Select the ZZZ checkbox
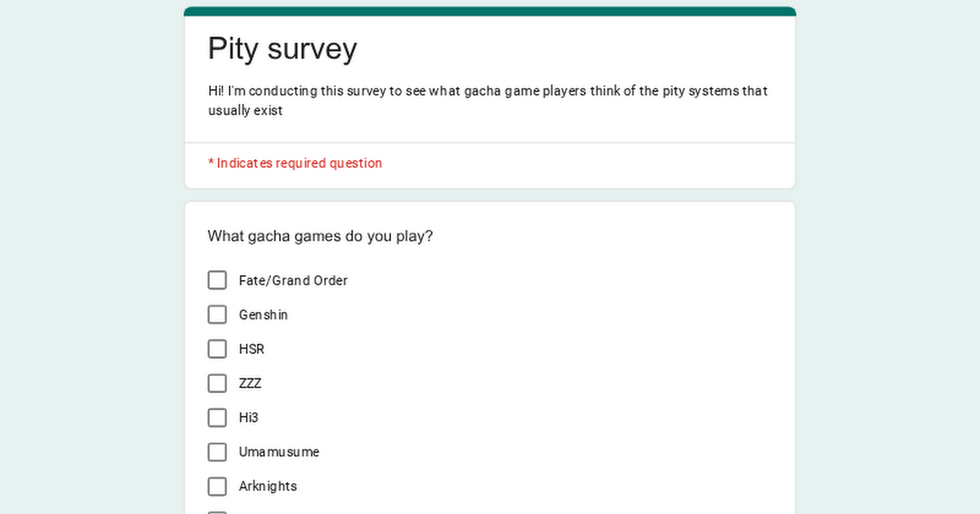Viewport: 980px width, 514px height. 217,383
